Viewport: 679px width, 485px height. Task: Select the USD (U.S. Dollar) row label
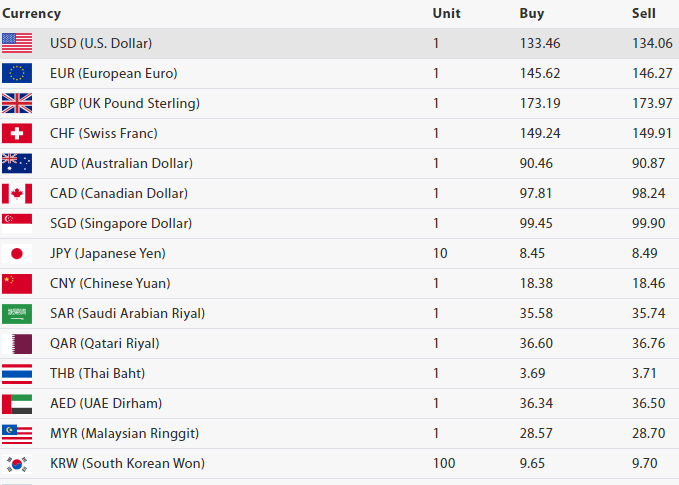point(101,43)
